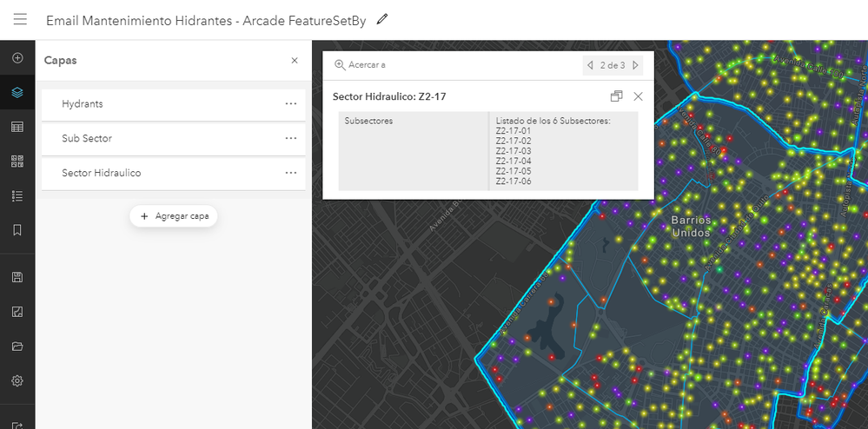Click the Subsectores field label
The width and height of the screenshot is (868, 429).
pyautogui.click(x=368, y=121)
